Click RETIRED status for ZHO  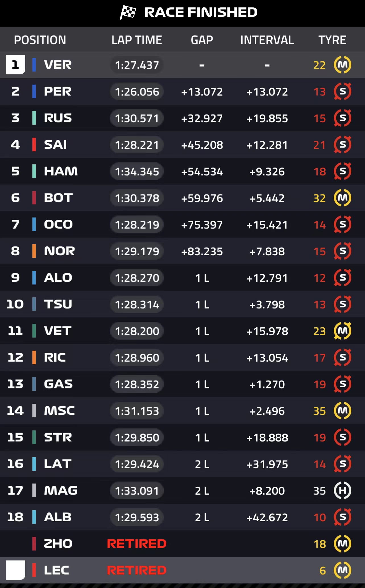coord(137,544)
